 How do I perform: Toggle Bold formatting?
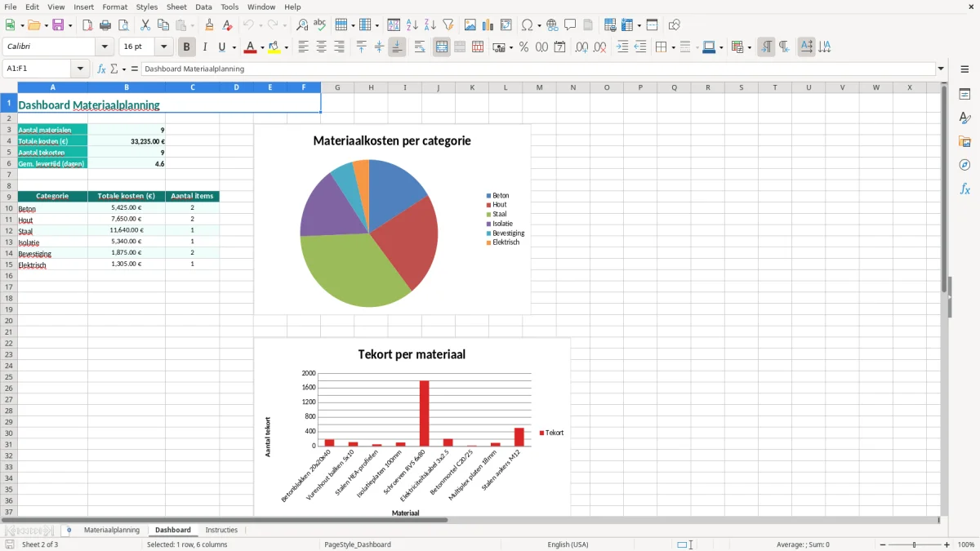187,47
